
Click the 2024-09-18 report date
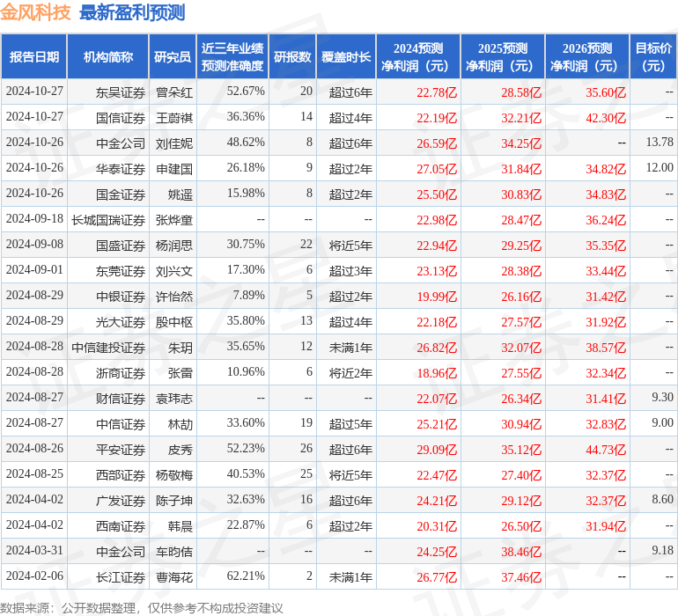pos(34,218)
